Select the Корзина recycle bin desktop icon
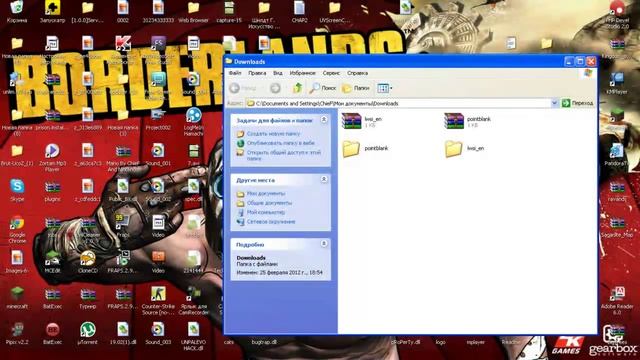The width and height of the screenshot is (640, 360). pyautogui.click(x=17, y=11)
